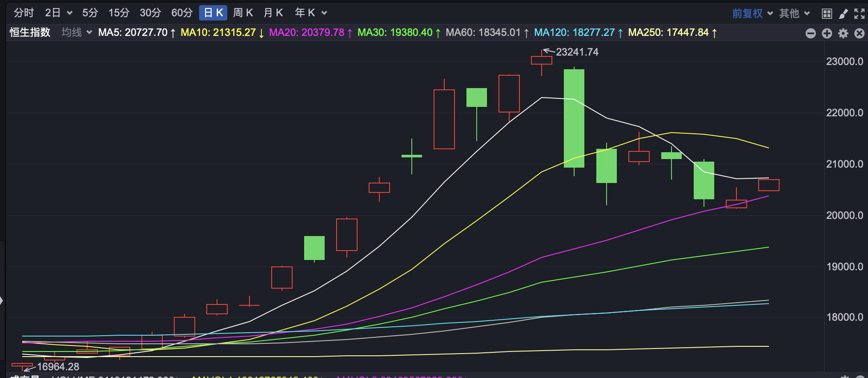Click the 23000.0 price axis label
868x378 pixels.
tap(845, 62)
